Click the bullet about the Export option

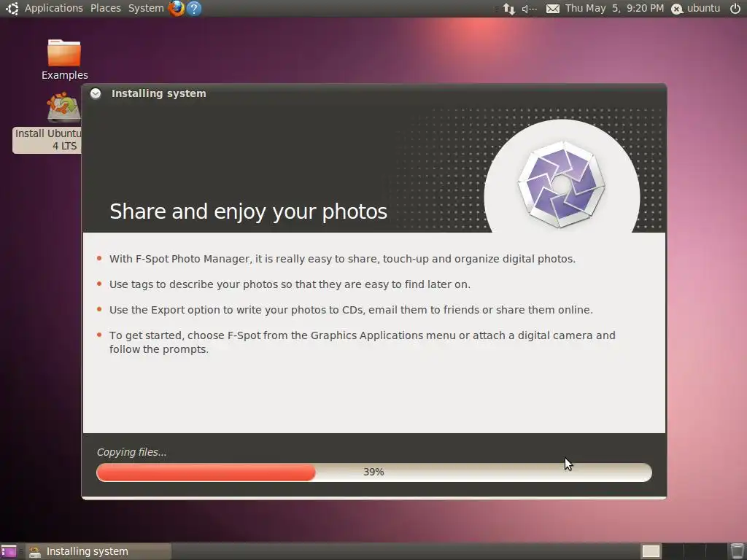click(x=351, y=310)
